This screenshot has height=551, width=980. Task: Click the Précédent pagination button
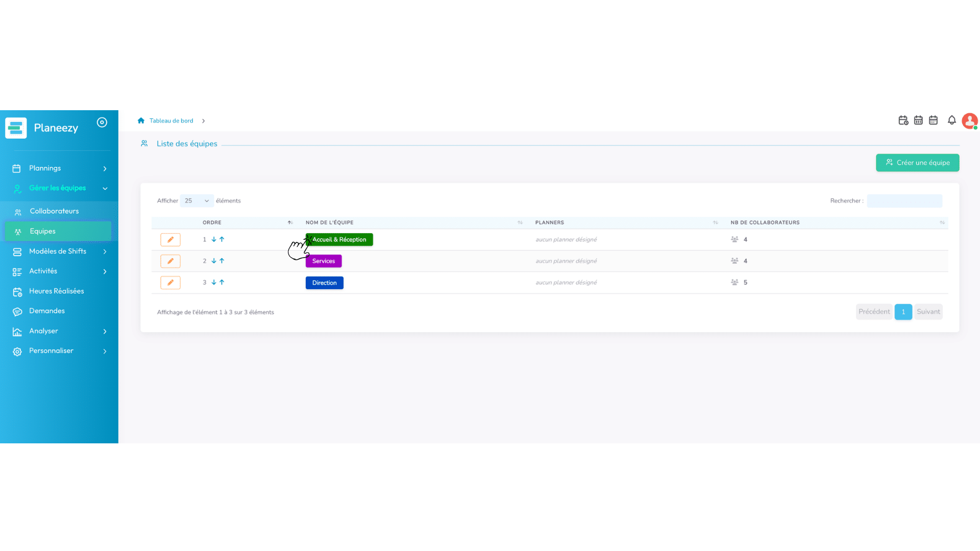point(874,312)
